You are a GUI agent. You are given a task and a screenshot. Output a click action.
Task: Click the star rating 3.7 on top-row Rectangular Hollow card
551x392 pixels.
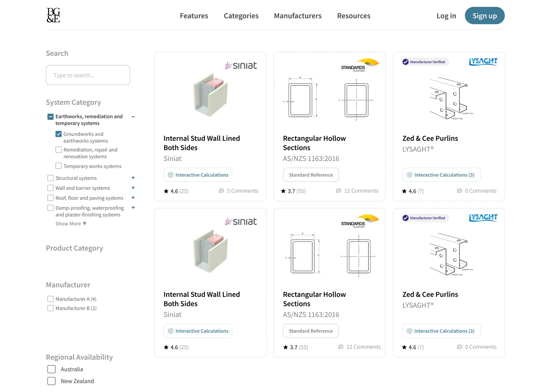point(293,191)
